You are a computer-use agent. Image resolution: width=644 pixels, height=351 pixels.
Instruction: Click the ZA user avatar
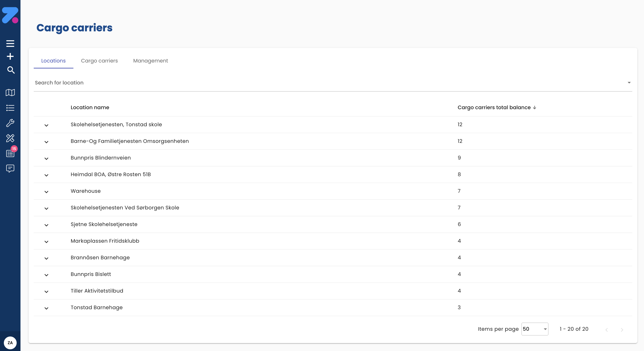[10, 342]
